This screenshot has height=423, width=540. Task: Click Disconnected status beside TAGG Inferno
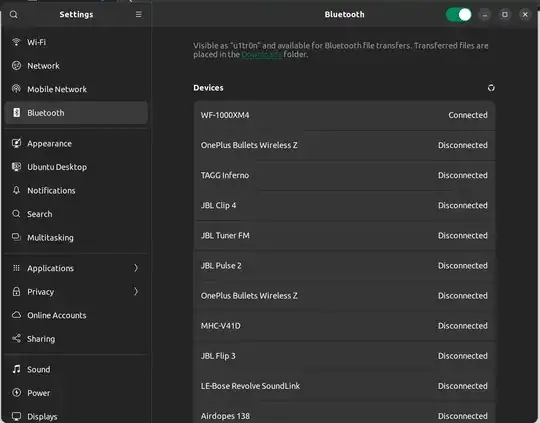pos(463,175)
